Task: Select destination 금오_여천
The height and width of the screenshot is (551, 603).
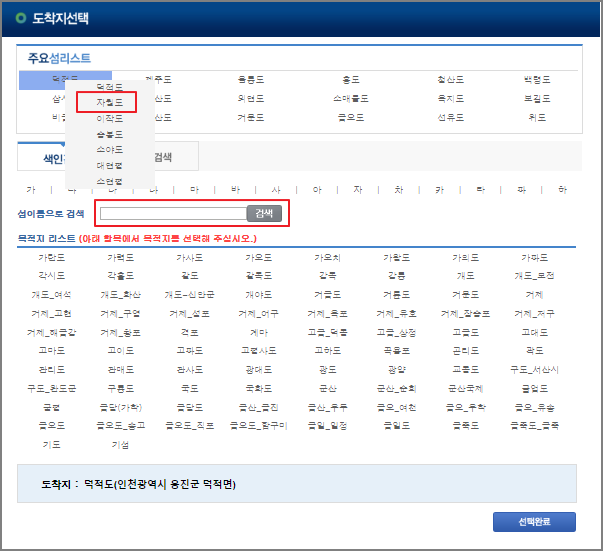Action: click(x=396, y=408)
